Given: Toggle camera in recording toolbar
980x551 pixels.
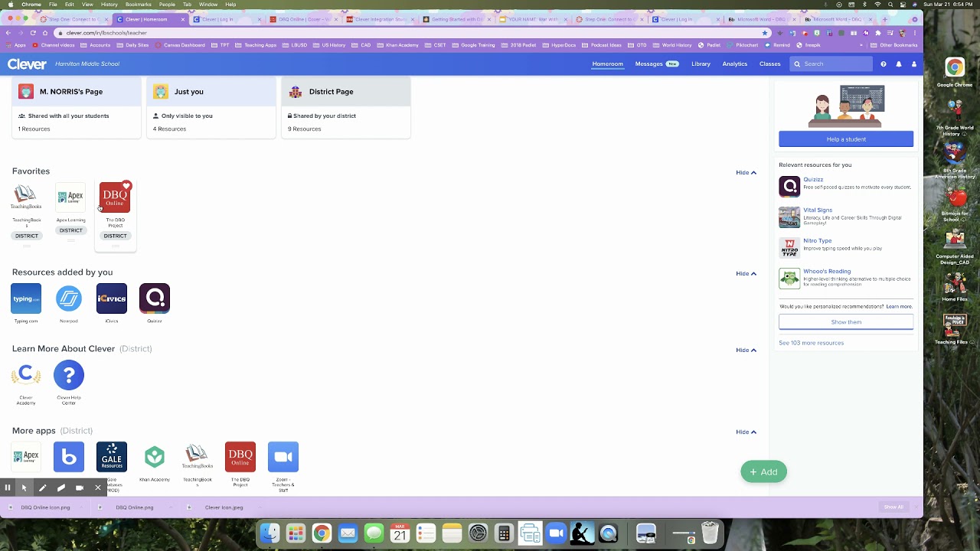Looking at the screenshot, I should 79,487.
